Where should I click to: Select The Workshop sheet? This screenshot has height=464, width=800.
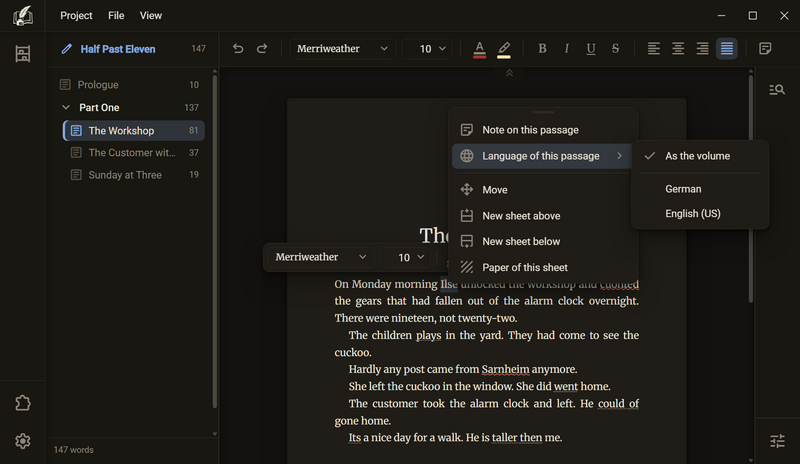(x=134, y=131)
